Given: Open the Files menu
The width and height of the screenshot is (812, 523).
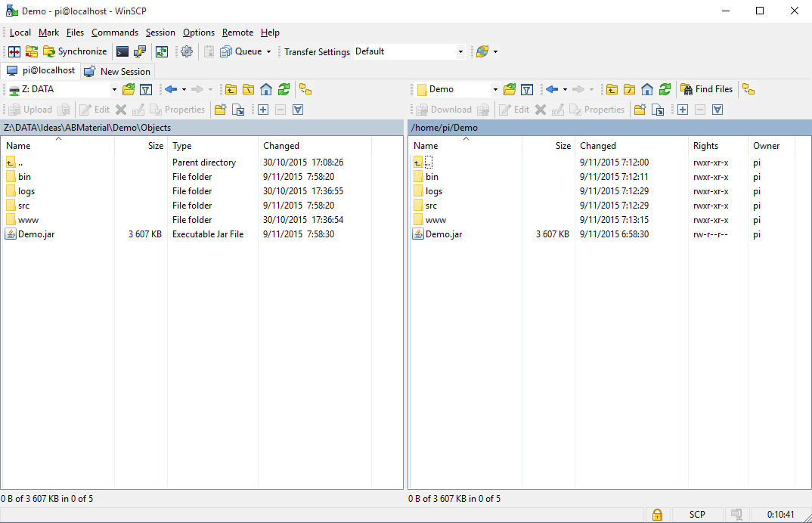Looking at the screenshot, I should (75, 32).
